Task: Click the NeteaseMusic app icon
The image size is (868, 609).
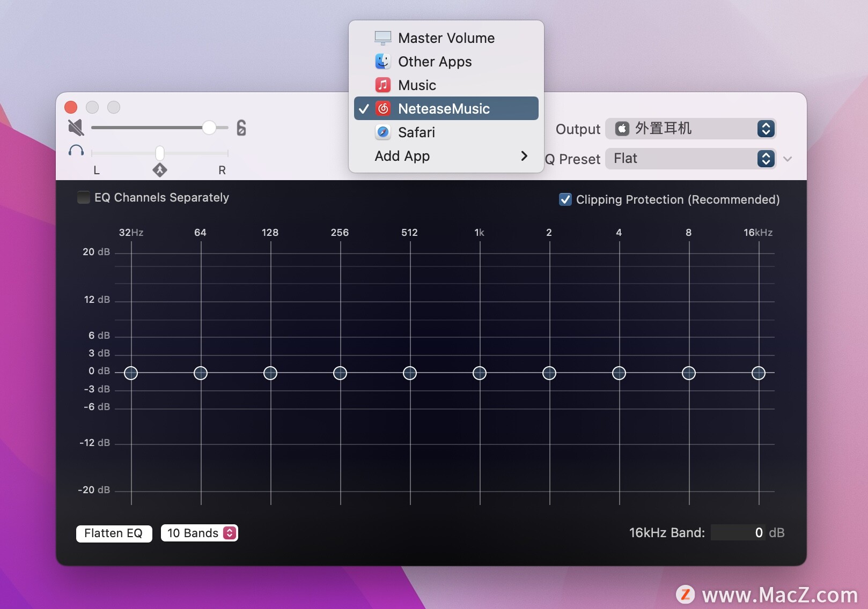Action: point(382,109)
